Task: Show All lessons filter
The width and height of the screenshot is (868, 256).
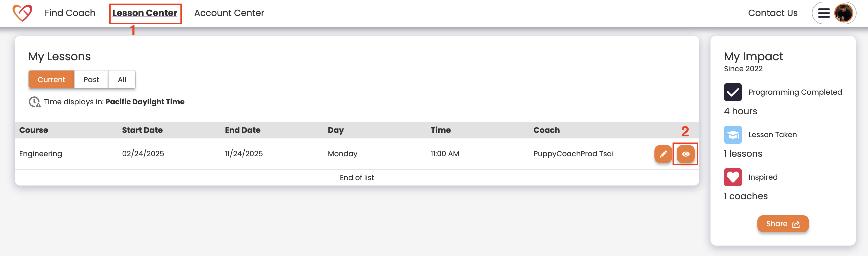Action: (x=122, y=80)
